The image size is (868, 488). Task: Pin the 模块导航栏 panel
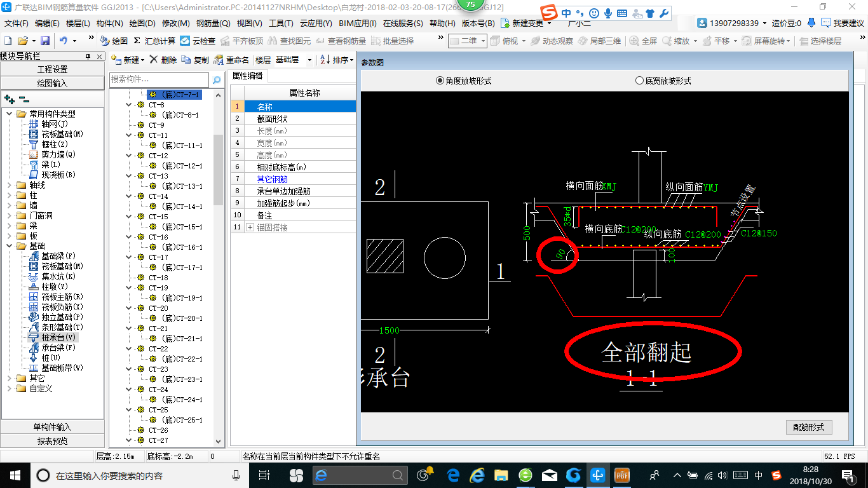pos(88,57)
